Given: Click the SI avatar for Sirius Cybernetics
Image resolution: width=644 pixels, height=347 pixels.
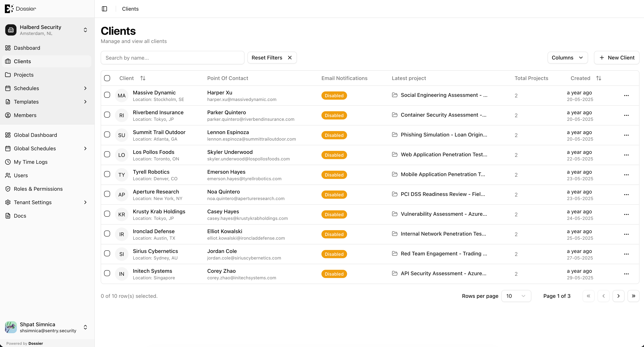Looking at the screenshot, I should (121, 254).
